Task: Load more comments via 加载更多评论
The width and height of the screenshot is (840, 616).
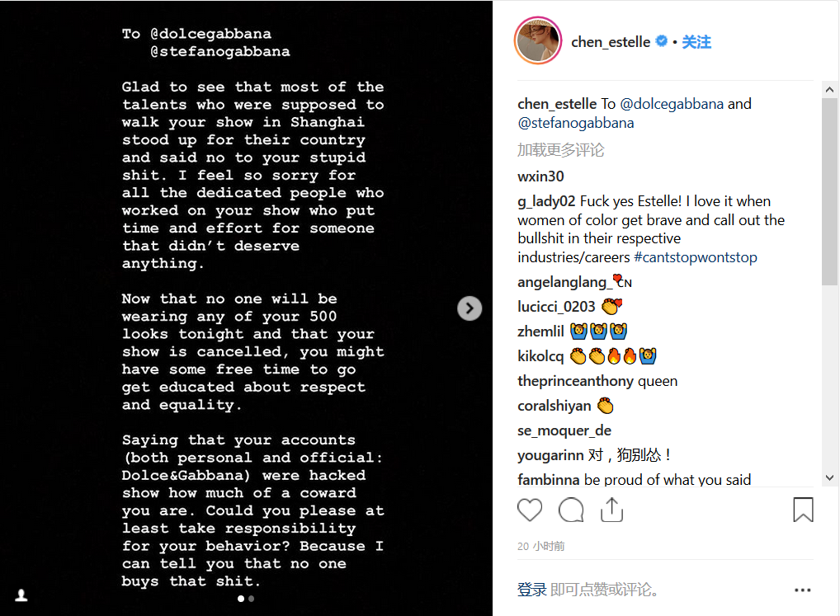Action: pyautogui.click(x=560, y=149)
